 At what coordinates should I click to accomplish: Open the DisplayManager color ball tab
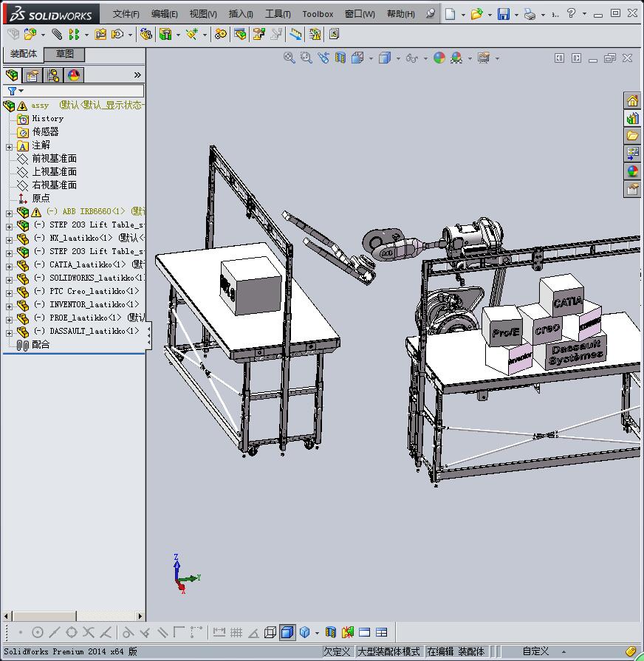coord(74,75)
